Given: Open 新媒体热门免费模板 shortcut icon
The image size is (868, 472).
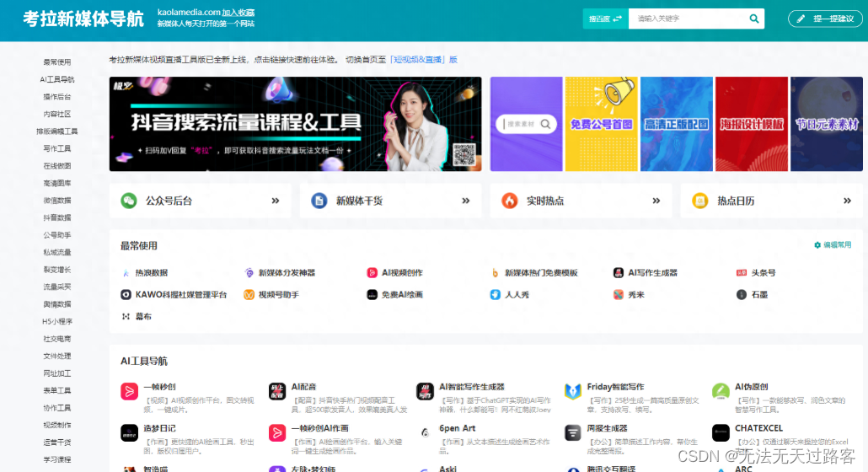Looking at the screenshot, I should pyautogui.click(x=495, y=273).
